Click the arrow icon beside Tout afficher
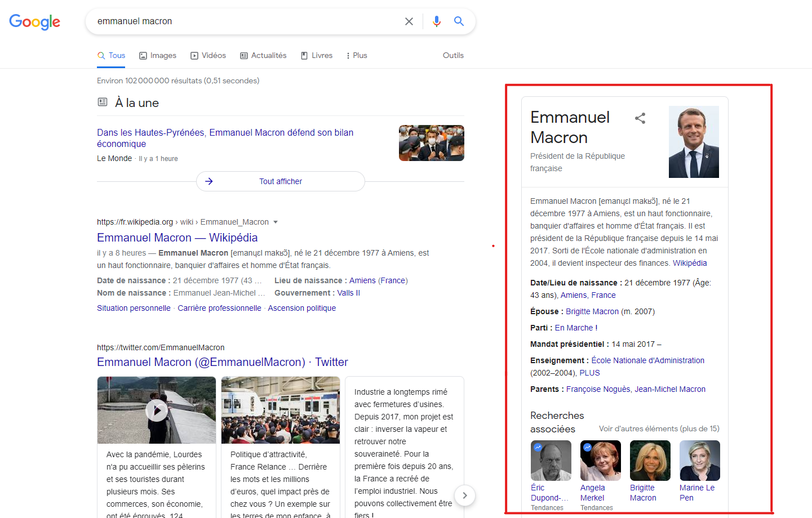812x518 pixels. point(209,181)
